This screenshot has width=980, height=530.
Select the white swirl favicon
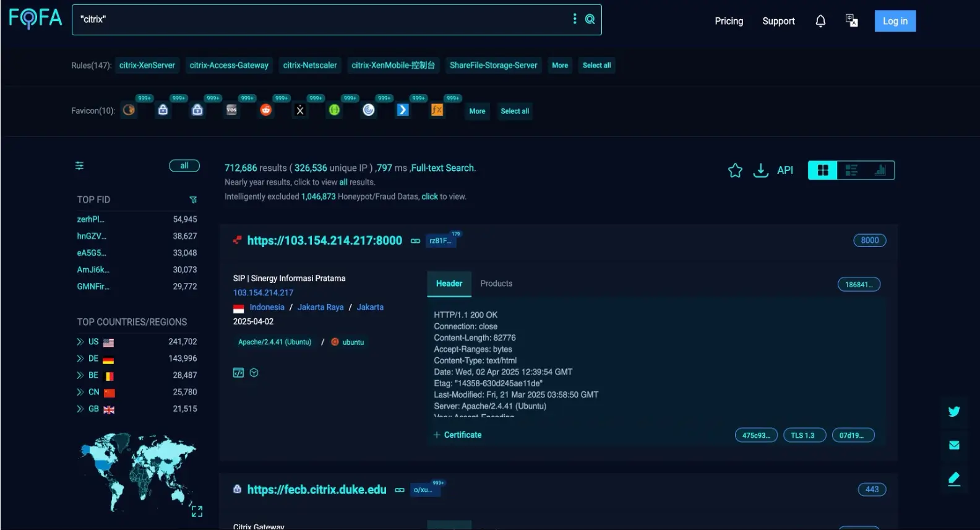pyautogui.click(x=369, y=110)
